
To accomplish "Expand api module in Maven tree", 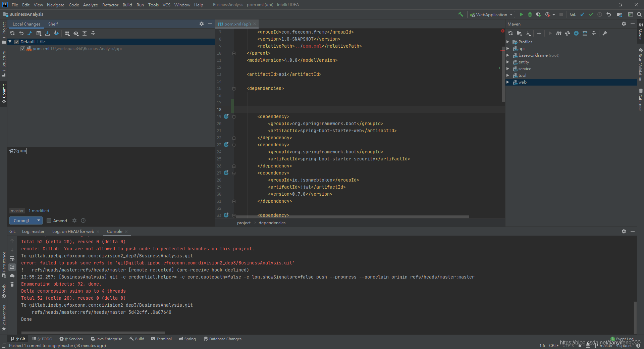I will click(x=508, y=49).
